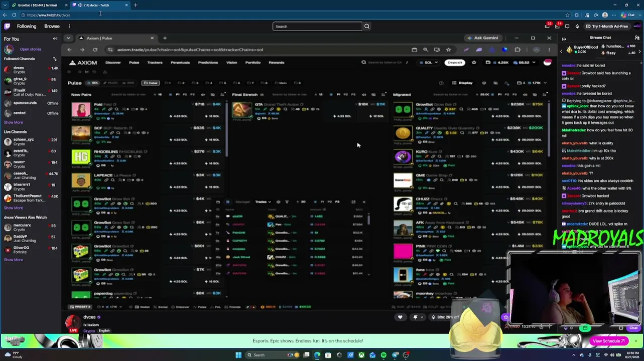Screen dimensions: 644x361
Task: Bookmark Twitch page with address bar star
Action: tap(567, 15)
